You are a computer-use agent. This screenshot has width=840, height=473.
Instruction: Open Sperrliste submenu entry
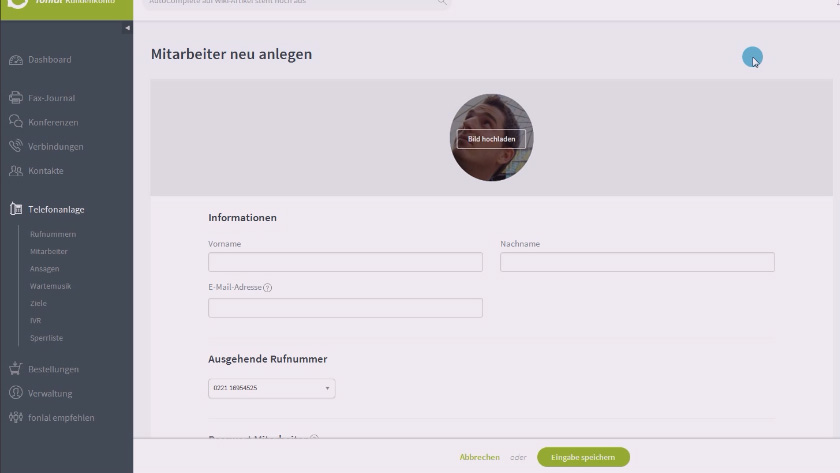[x=47, y=338]
